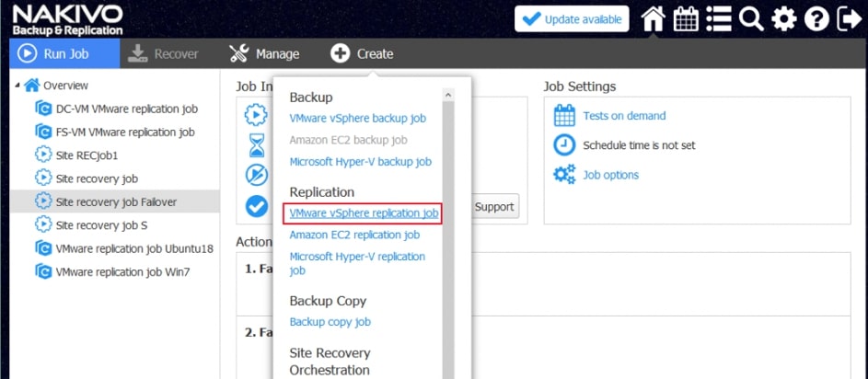Click the Create menu scrollbar thumb
This screenshot has width=868, height=379.
click(x=448, y=239)
